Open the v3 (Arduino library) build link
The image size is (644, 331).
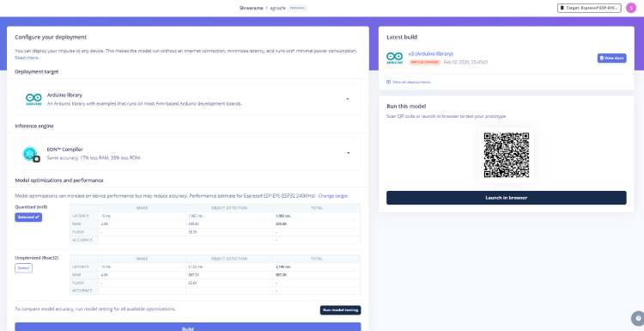pyautogui.click(x=431, y=54)
